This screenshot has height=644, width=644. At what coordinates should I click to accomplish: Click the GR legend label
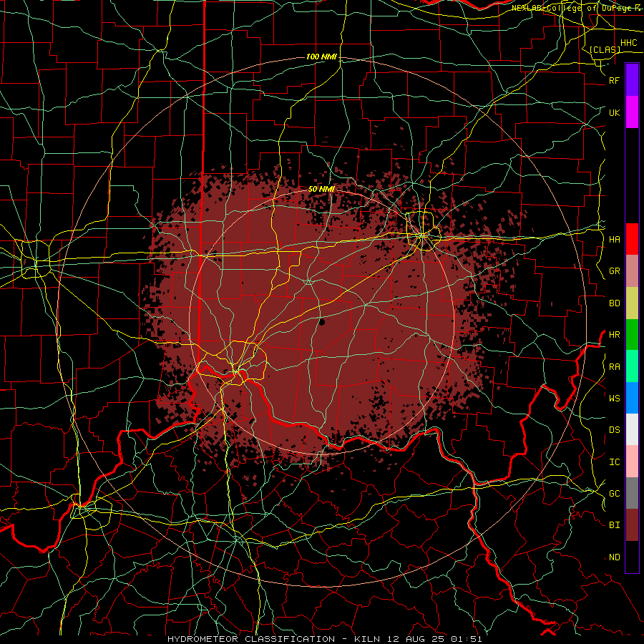614,271
